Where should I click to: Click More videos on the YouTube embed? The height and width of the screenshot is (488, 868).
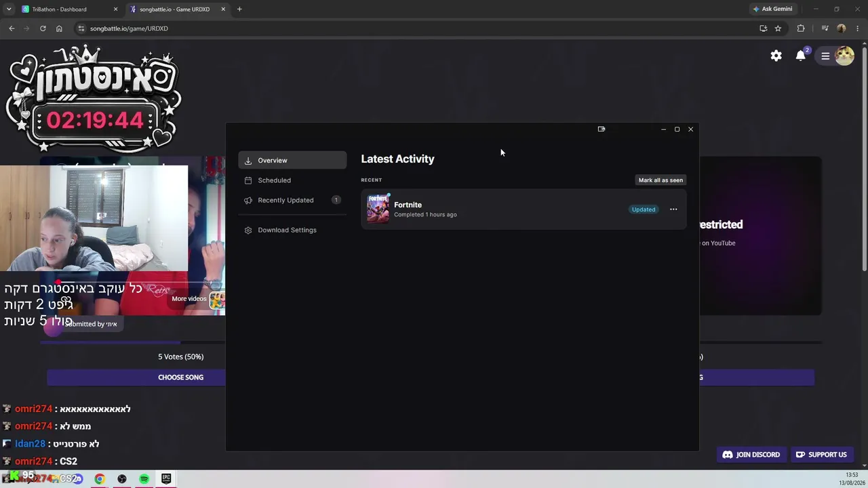pyautogui.click(x=189, y=299)
